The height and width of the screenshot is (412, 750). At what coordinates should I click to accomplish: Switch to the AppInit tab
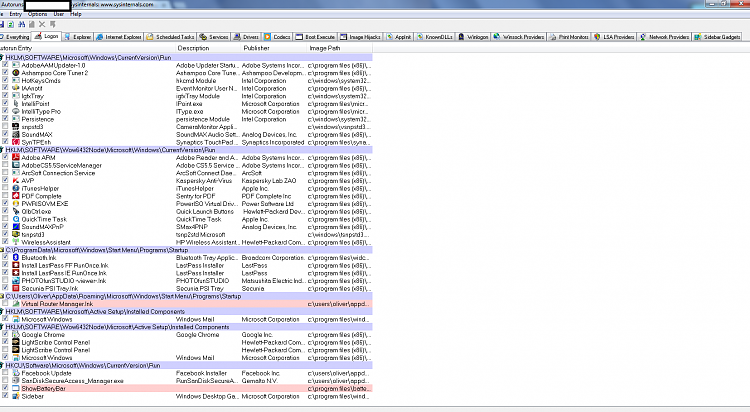click(398, 37)
